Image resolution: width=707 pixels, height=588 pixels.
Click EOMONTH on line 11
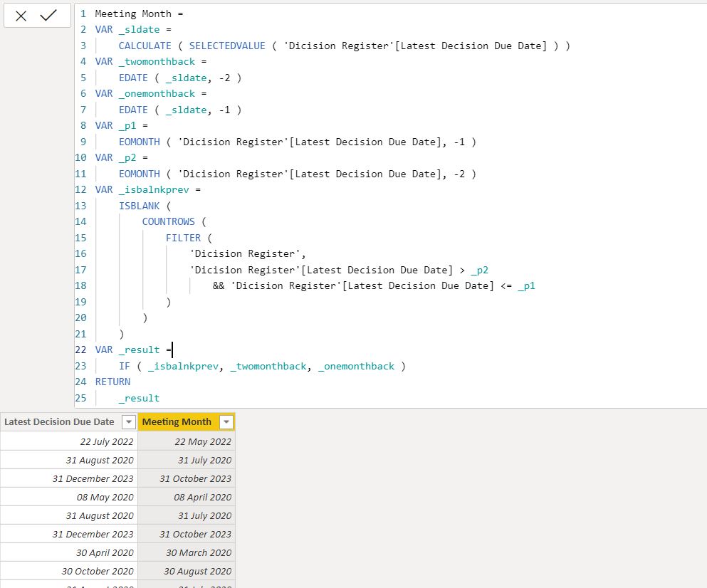pos(140,174)
